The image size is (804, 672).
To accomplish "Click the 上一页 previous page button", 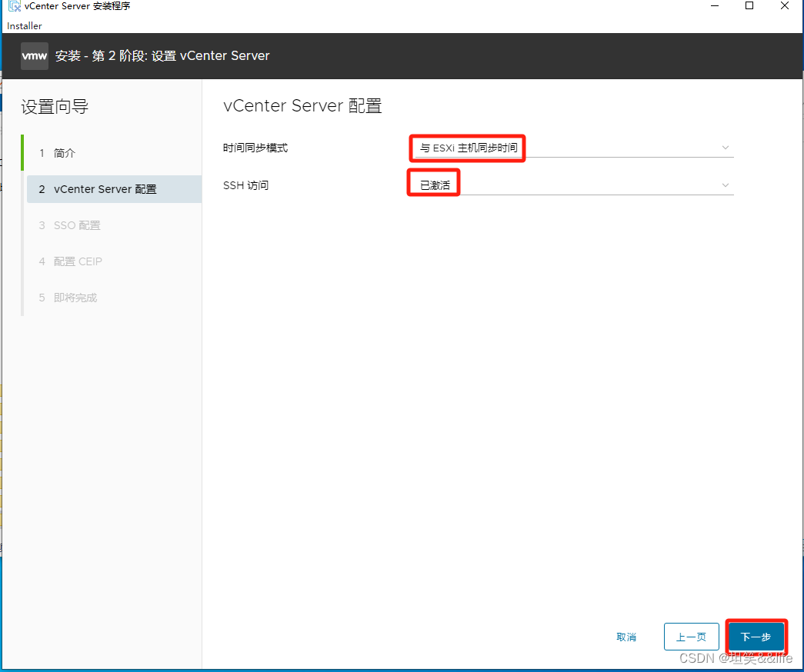I will point(691,637).
